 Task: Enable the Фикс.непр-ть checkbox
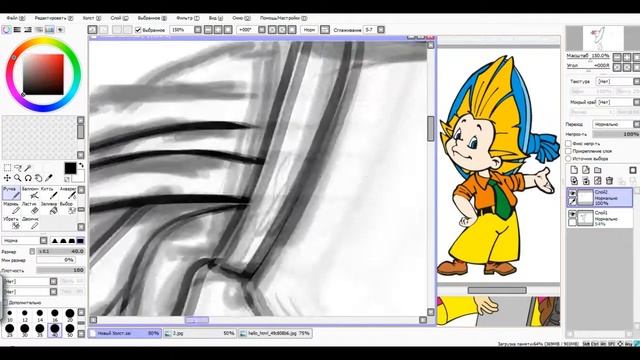(x=568, y=144)
